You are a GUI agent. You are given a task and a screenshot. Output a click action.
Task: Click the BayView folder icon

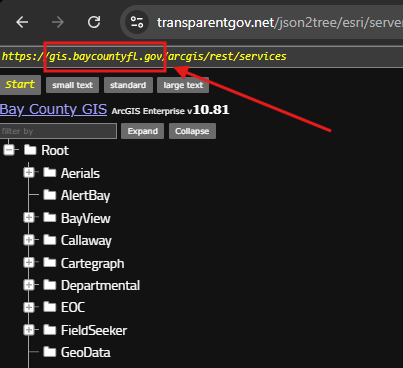[50, 217]
